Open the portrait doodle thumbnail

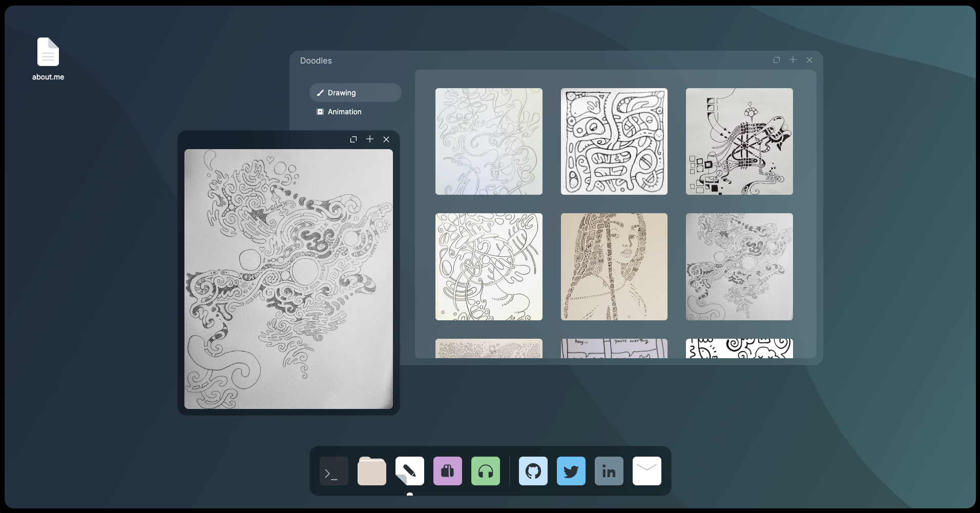tap(613, 266)
